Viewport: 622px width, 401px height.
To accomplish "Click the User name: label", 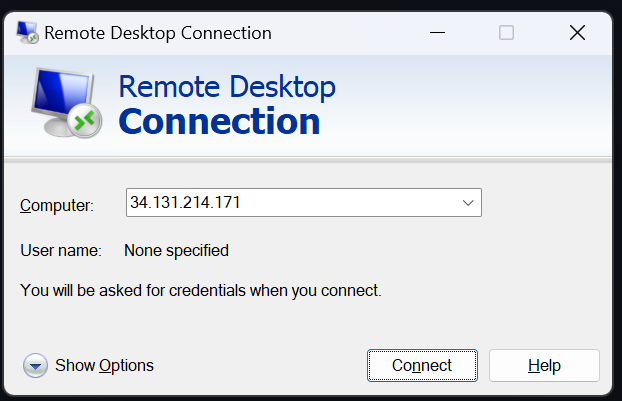I will coord(61,251).
